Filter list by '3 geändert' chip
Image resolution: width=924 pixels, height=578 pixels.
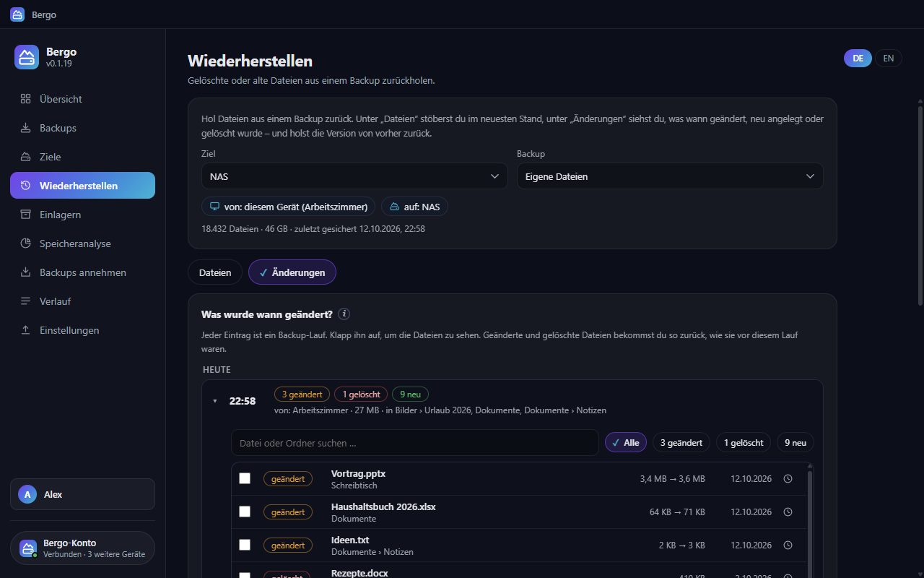click(681, 443)
